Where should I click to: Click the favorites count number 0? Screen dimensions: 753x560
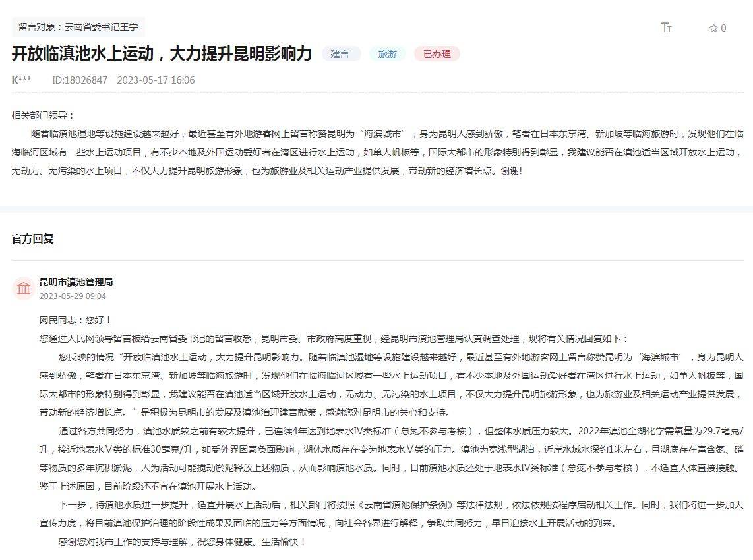coord(723,28)
